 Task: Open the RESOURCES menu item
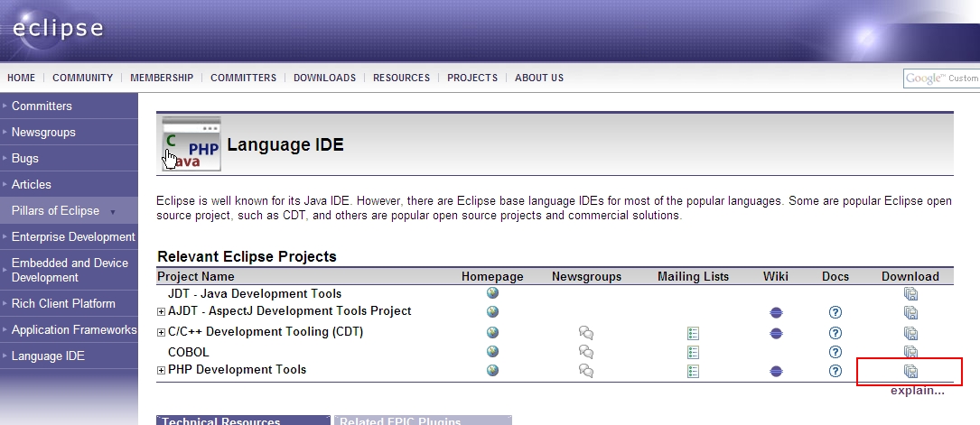401,78
